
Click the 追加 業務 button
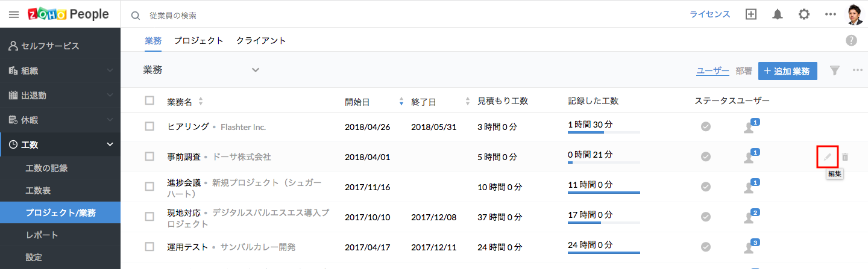coord(787,70)
